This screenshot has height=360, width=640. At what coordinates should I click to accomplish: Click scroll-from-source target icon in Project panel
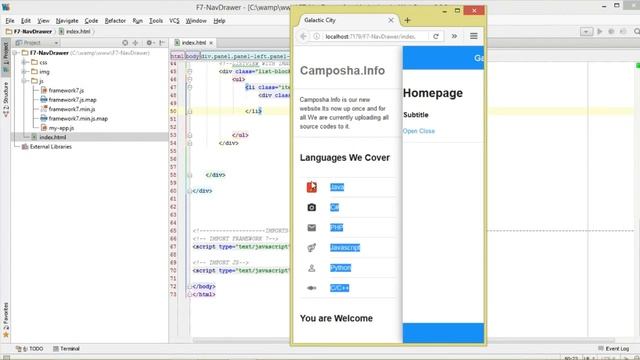tap(125, 42)
